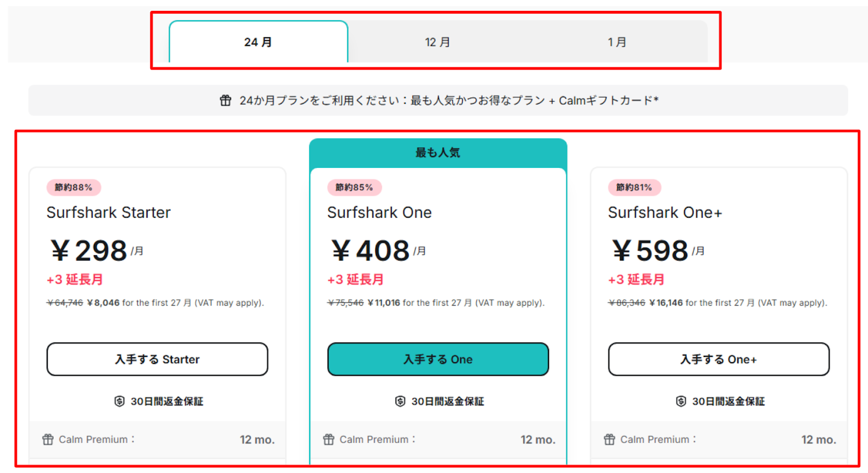Click the 入手する One button
The height and width of the screenshot is (473, 868).
pos(438,359)
